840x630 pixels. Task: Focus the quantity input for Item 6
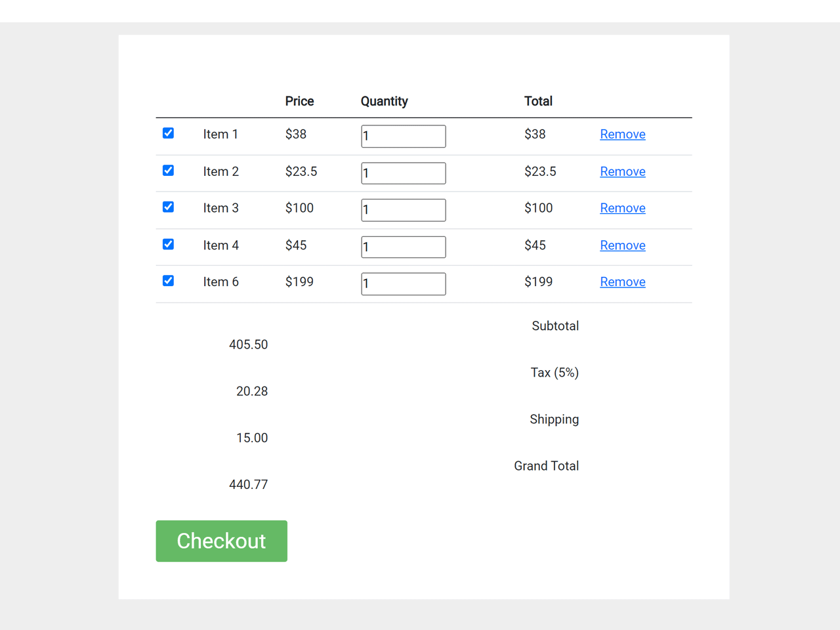pyautogui.click(x=403, y=284)
